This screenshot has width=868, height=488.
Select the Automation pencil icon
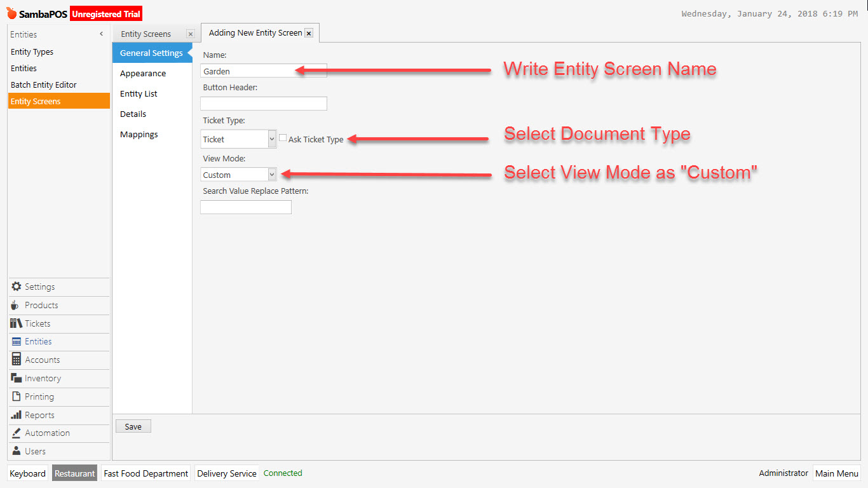pyautogui.click(x=15, y=433)
